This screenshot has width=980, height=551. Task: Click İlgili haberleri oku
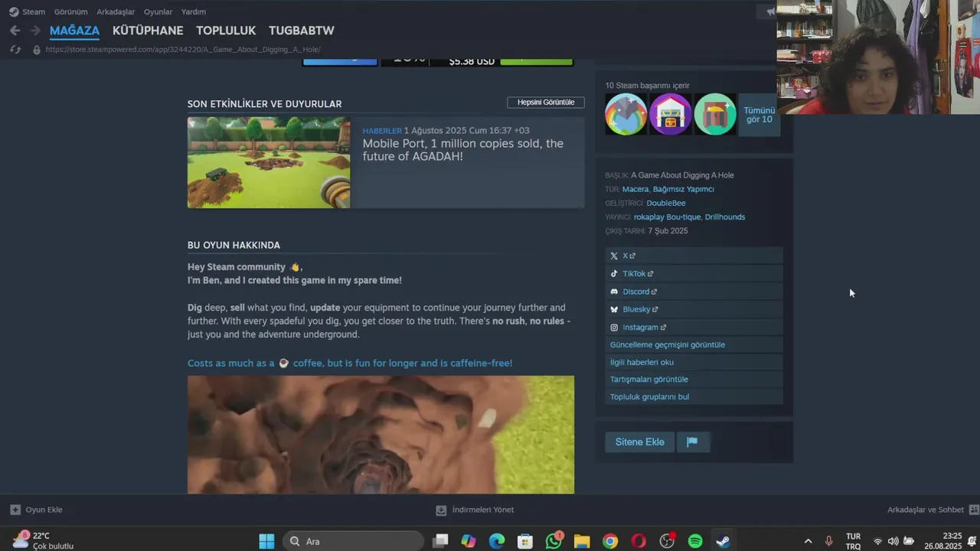coord(694,362)
